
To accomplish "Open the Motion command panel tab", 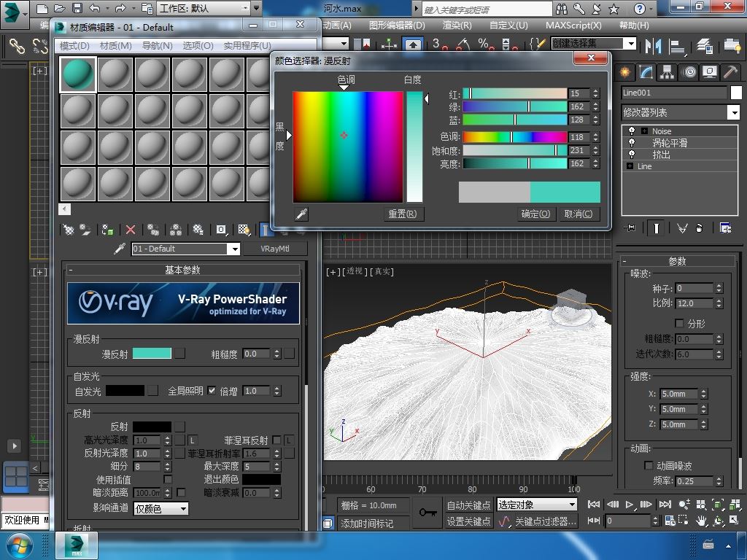I will point(689,72).
